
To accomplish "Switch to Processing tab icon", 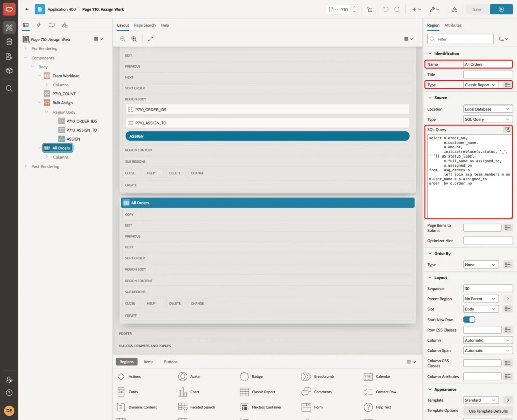I will coord(52,25).
